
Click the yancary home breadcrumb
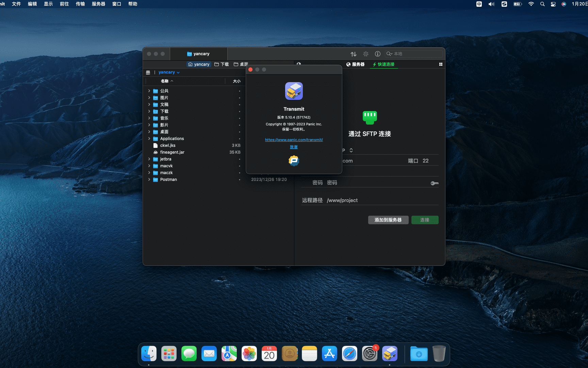(199, 64)
